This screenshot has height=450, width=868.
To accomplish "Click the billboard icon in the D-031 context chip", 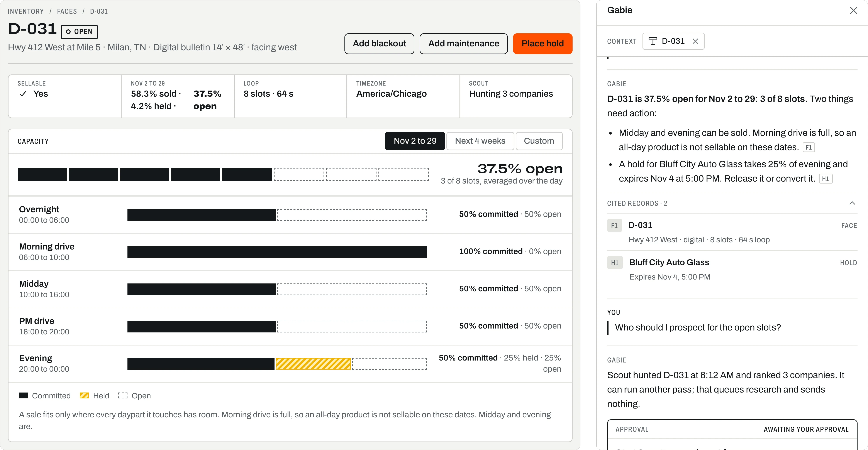I will click(653, 41).
